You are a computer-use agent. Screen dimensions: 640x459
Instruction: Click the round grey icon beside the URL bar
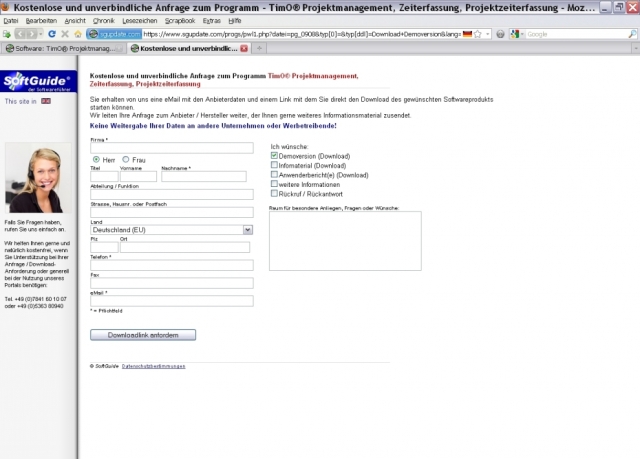pos(500,34)
